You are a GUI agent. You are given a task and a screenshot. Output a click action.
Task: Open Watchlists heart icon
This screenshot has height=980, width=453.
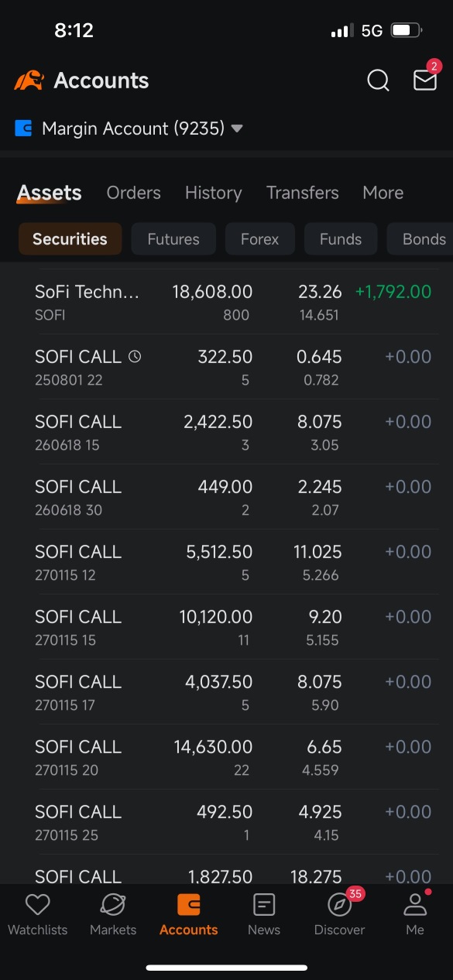[x=37, y=904]
